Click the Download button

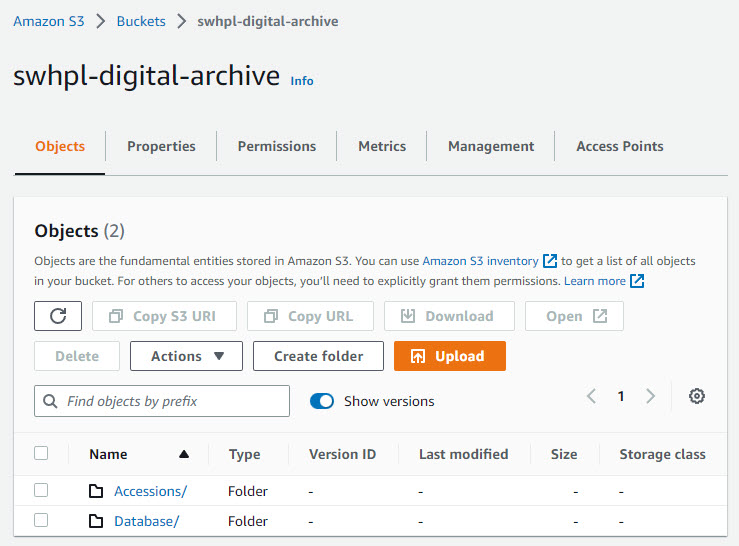pos(449,316)
